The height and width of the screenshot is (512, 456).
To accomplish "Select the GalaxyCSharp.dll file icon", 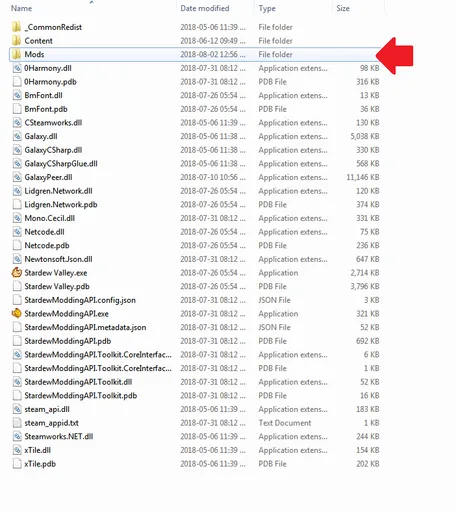I will (x=17, y=150).
